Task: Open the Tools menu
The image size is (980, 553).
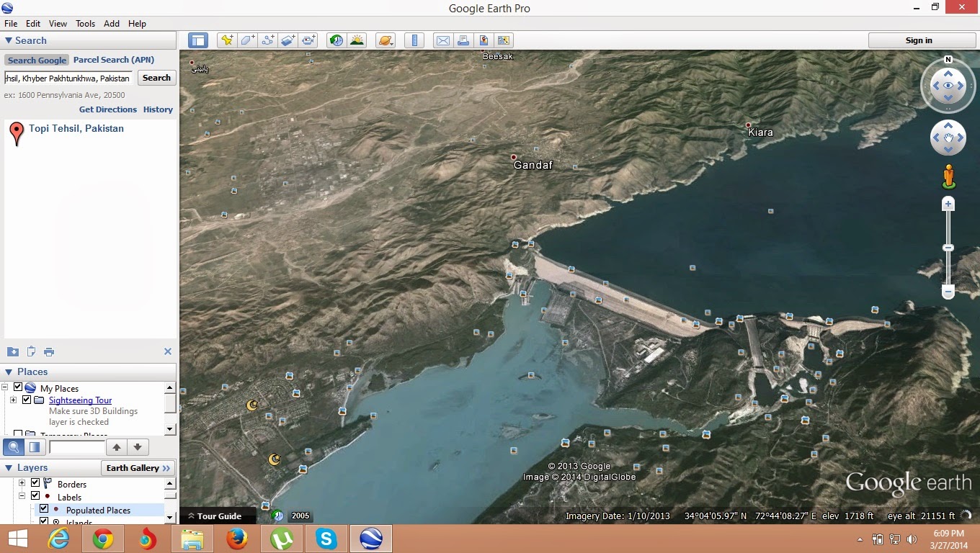Action: click(85, 23)
